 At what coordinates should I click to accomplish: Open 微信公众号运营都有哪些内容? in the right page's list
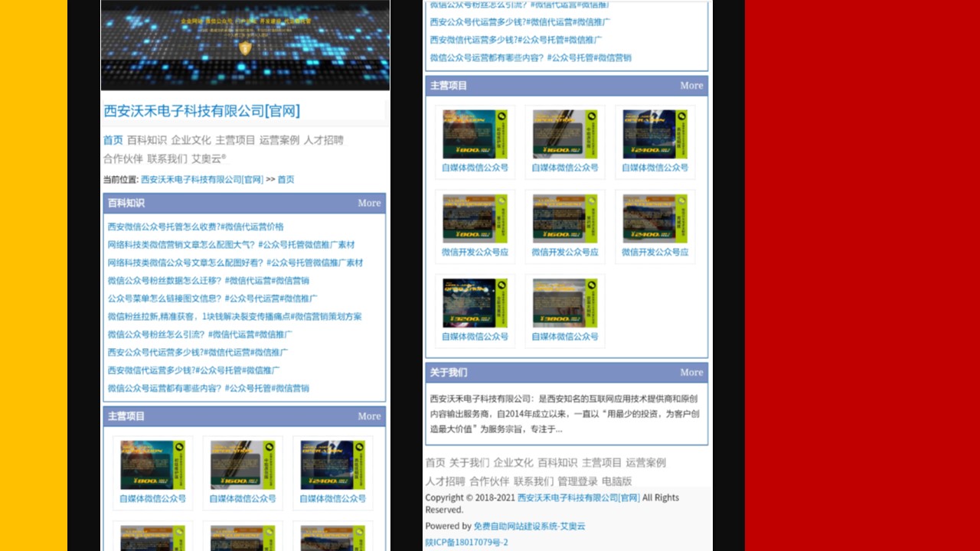pos(531,58)
